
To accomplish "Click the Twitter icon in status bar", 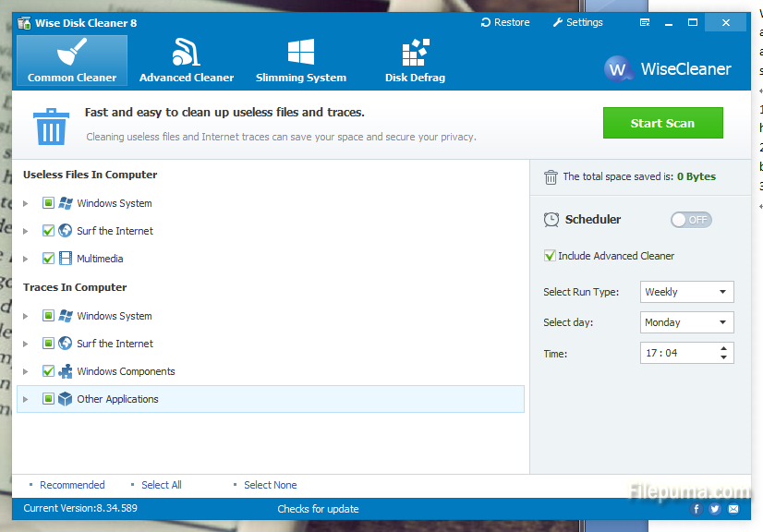I will coord(715,509).
